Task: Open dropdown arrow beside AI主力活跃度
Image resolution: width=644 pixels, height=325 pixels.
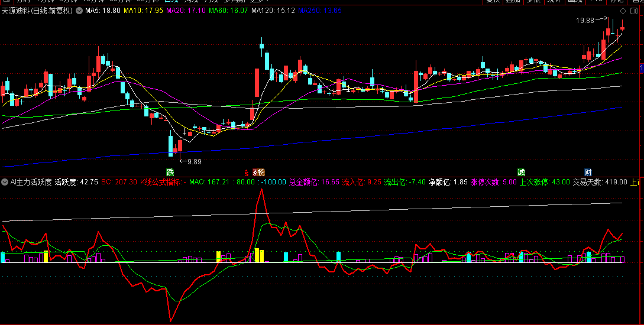Action: (x=5, y=182)
